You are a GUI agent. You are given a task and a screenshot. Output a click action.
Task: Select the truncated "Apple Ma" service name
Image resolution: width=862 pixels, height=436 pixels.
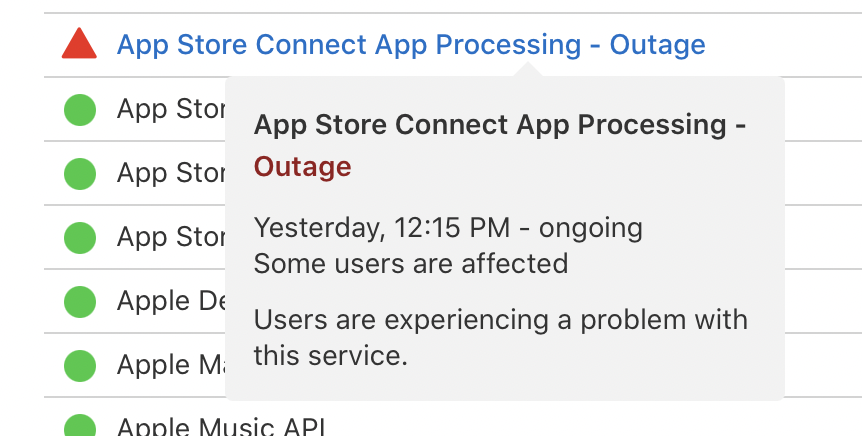[x=170, y=365]
